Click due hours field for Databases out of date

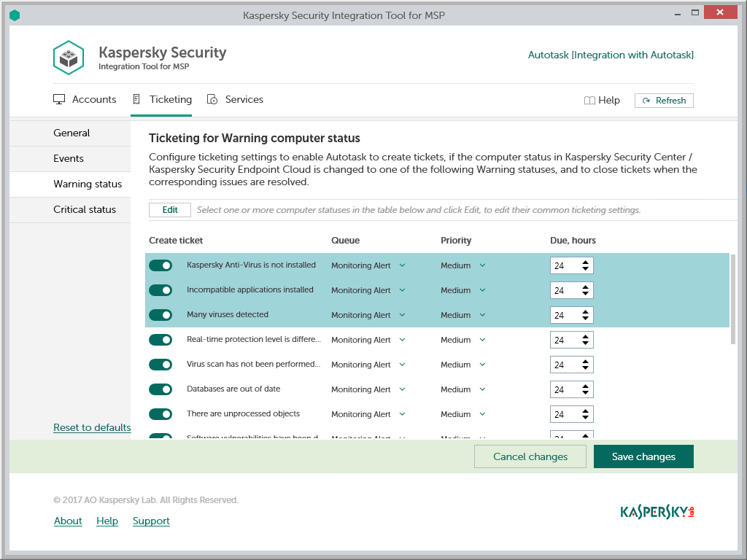tap(564, 390)
